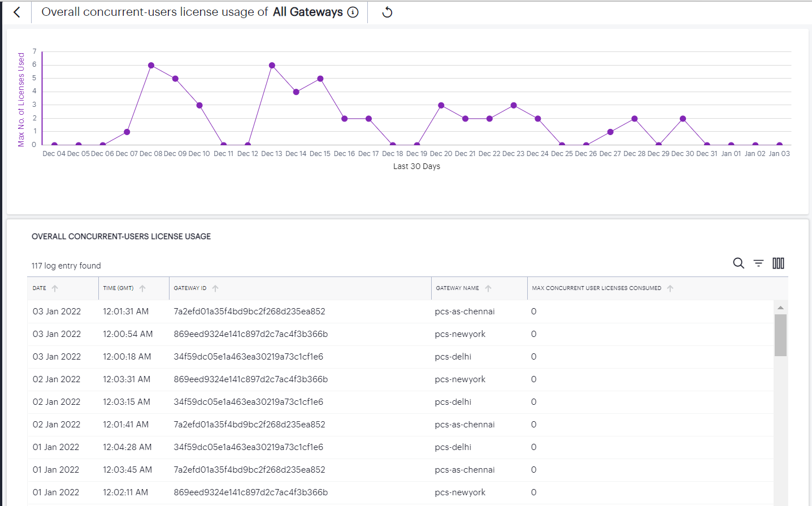Screen dimensions: 812x506
Task: Click the sort arrow on GATEWAY ID column
Action: [x=215, y=288]
